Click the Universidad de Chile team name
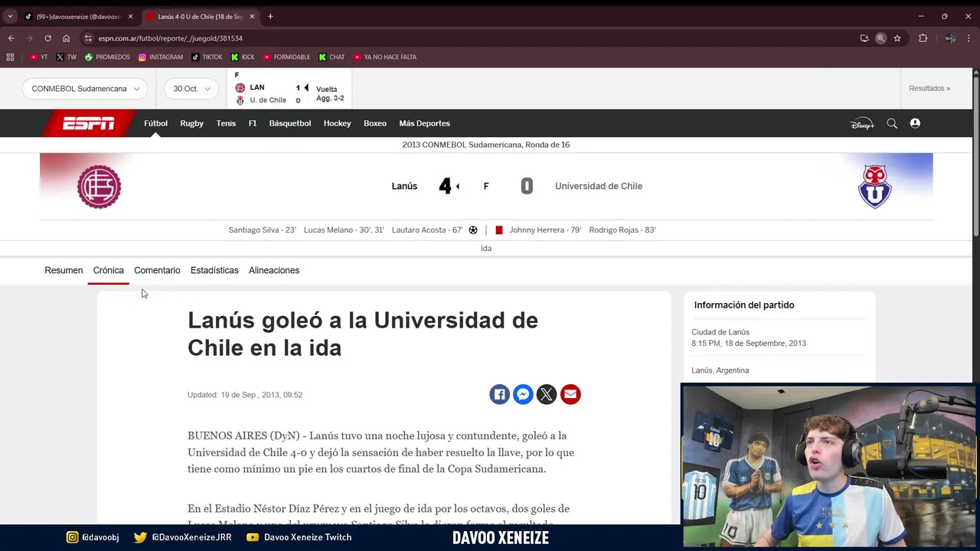 [x=599, y=186]
